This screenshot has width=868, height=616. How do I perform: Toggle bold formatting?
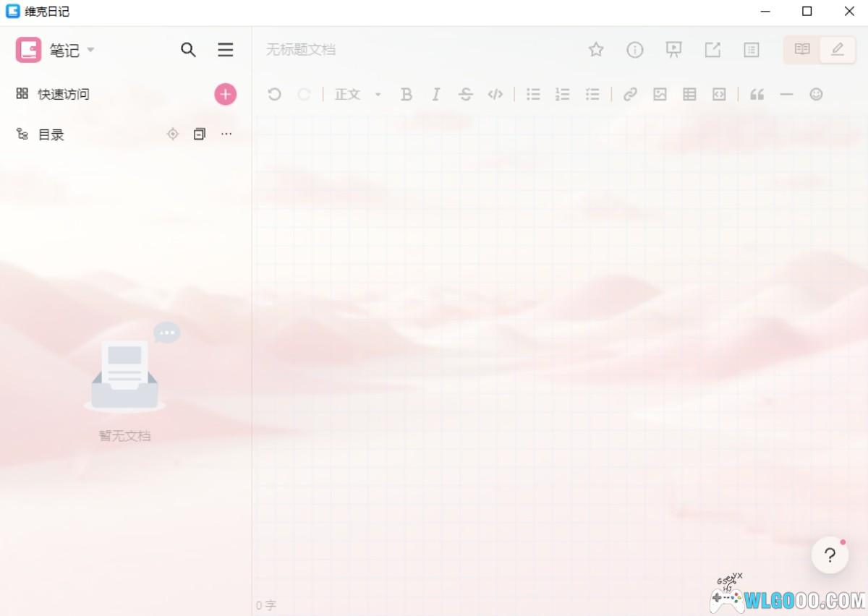click(x=407, y=94)
